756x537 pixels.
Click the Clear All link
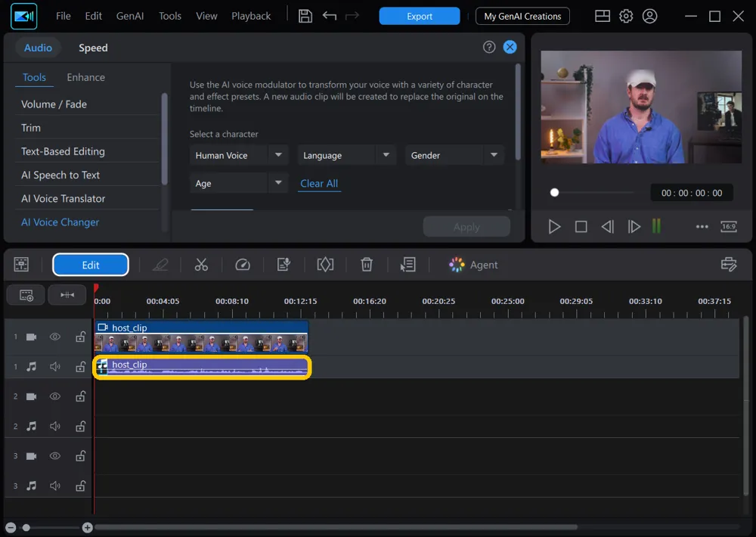pos(319,183)
